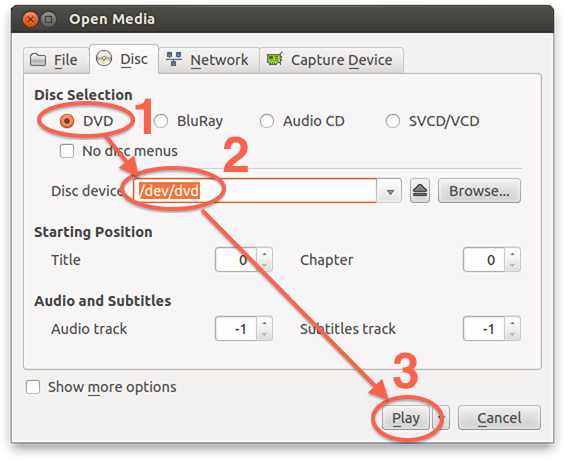Click the eject disc icon button
The image size is (565, 460).
[x=419, y=191]
